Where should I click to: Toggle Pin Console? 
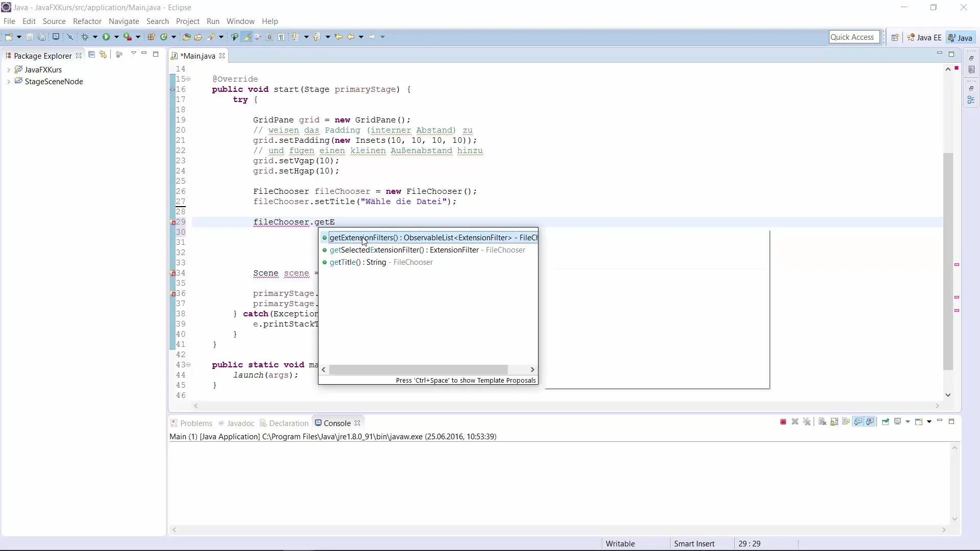(886, 422)
